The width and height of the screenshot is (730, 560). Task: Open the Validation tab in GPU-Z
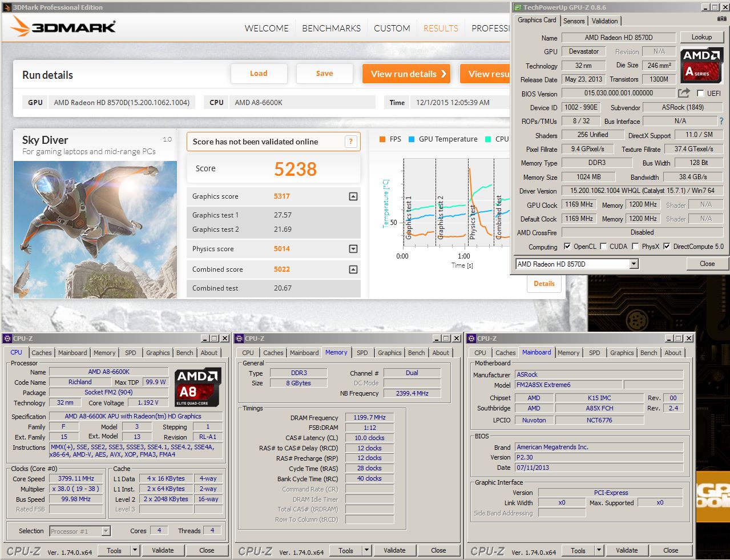point(604,21)
